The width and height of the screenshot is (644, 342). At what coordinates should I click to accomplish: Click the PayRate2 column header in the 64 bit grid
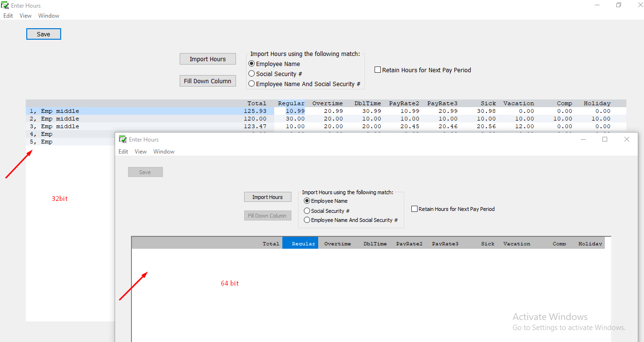(x=409, y=243)
